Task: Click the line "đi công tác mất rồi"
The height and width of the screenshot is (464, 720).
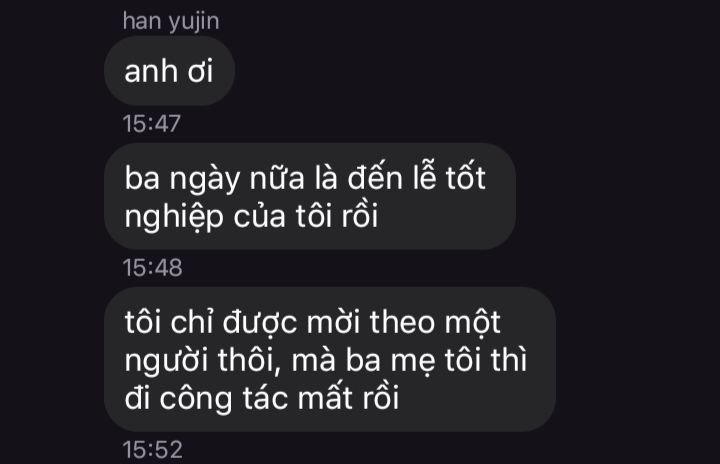Action: tap(262, 398)
